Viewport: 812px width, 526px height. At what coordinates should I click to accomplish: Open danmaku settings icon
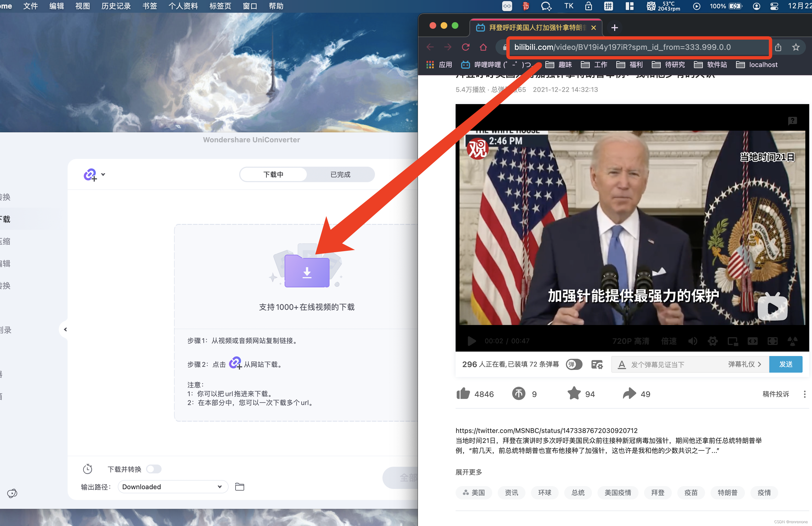597,364
